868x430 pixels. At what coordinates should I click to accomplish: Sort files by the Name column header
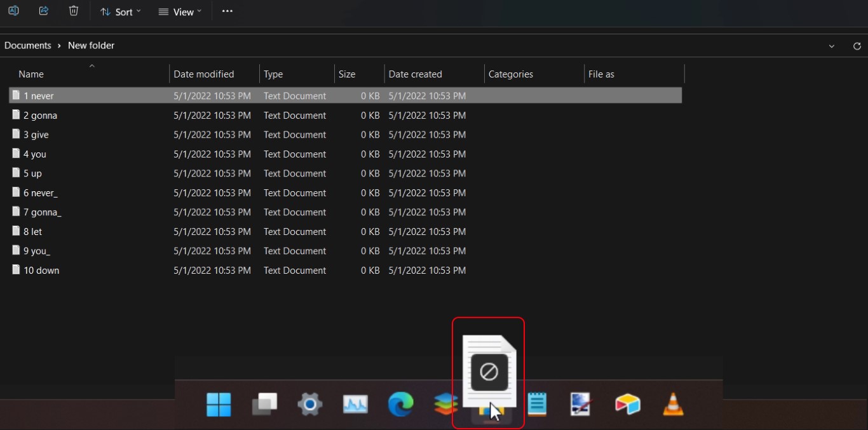click(31, 74)
